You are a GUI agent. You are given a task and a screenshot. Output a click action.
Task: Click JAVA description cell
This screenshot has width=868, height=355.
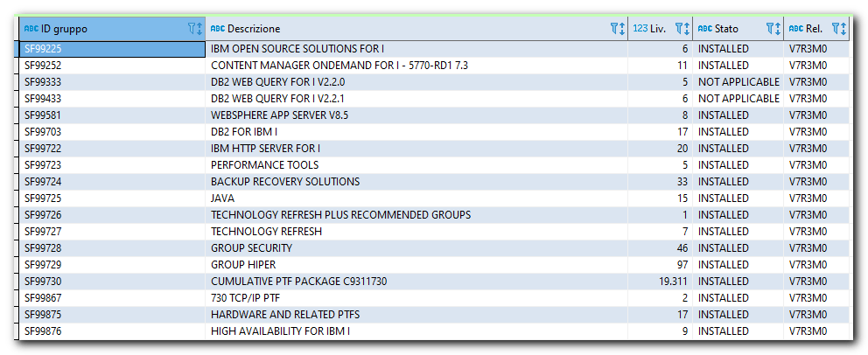coord(416,198)
